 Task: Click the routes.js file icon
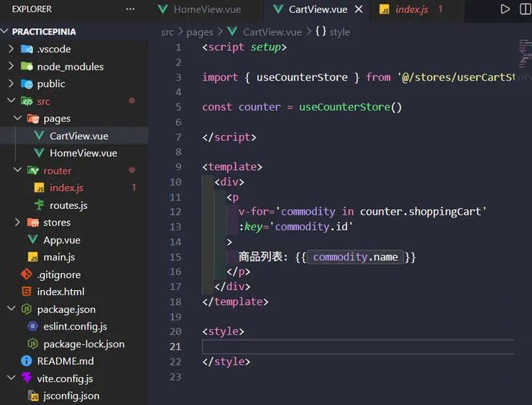[x=40, y=205]
